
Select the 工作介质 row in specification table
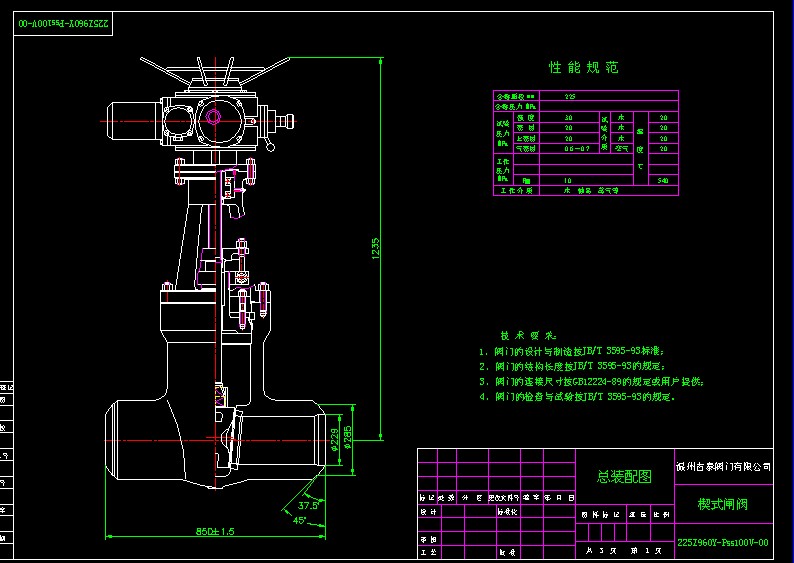pos(585,189)
